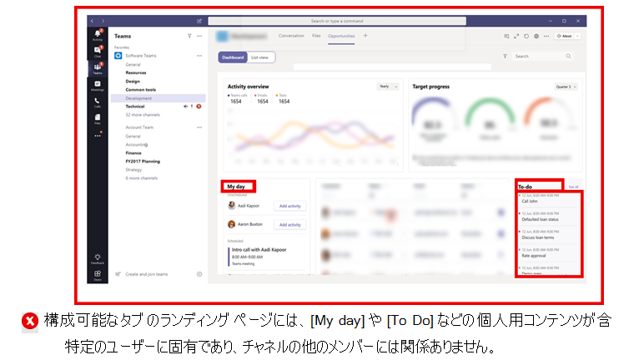
Task: Select the Design channel
Action: [x=133, y=82]
